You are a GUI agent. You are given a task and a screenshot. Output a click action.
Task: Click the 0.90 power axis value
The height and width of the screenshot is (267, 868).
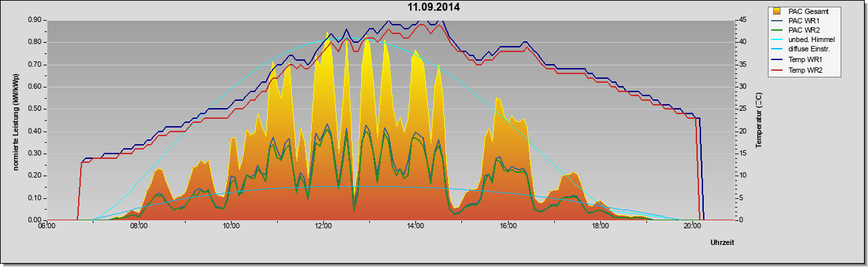35,20
